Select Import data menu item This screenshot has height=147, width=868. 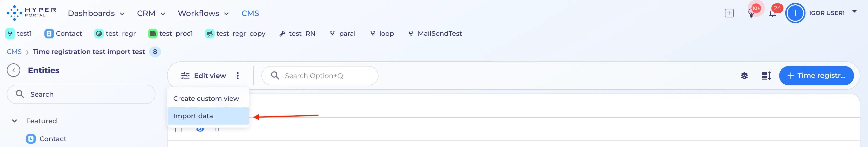[x=208, y=116]
